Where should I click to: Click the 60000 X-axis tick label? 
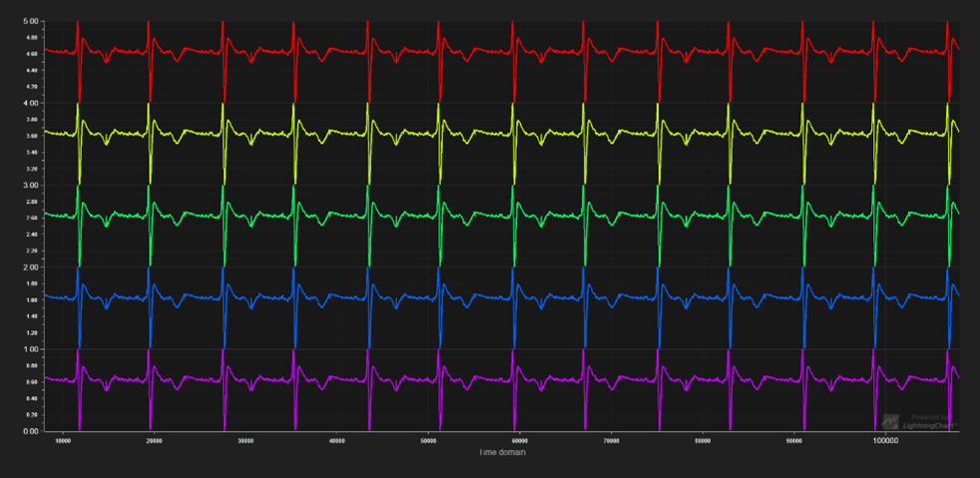520,440
